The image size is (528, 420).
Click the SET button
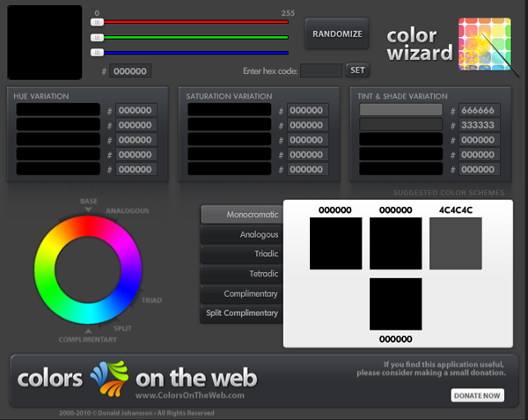357,70
